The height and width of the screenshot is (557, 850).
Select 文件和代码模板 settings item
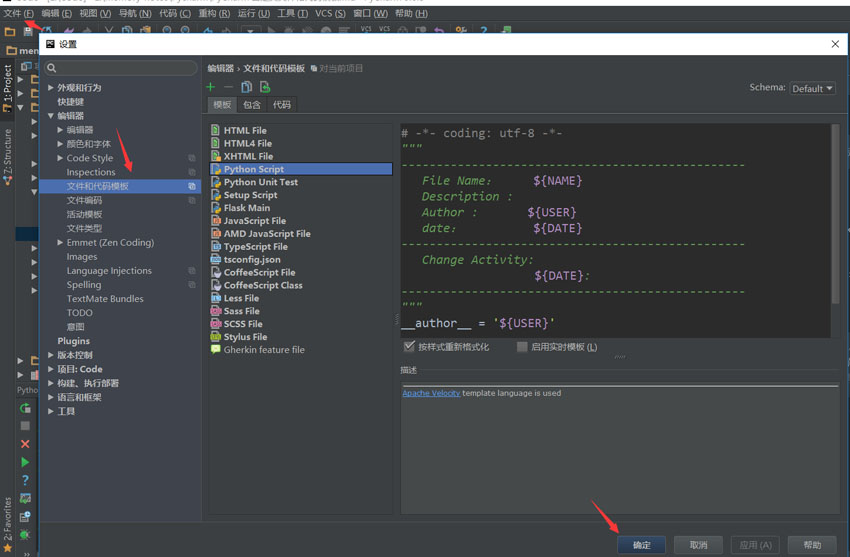(120, 186)
